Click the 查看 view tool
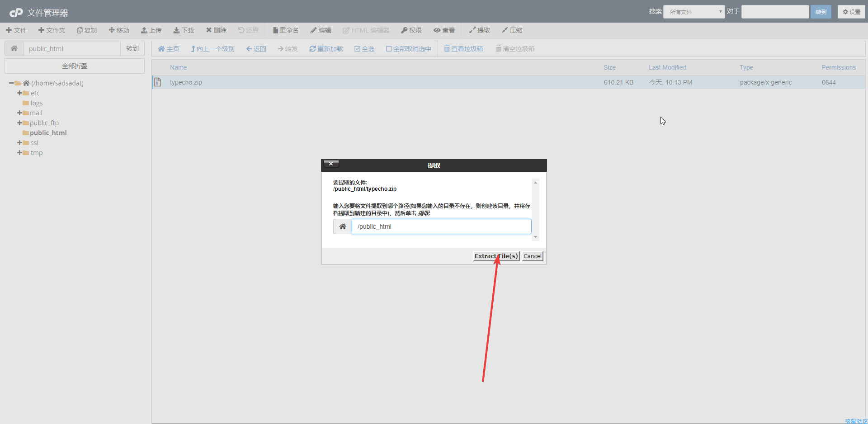The height and width of the screenshot is (424, 868). coord(444,30)
